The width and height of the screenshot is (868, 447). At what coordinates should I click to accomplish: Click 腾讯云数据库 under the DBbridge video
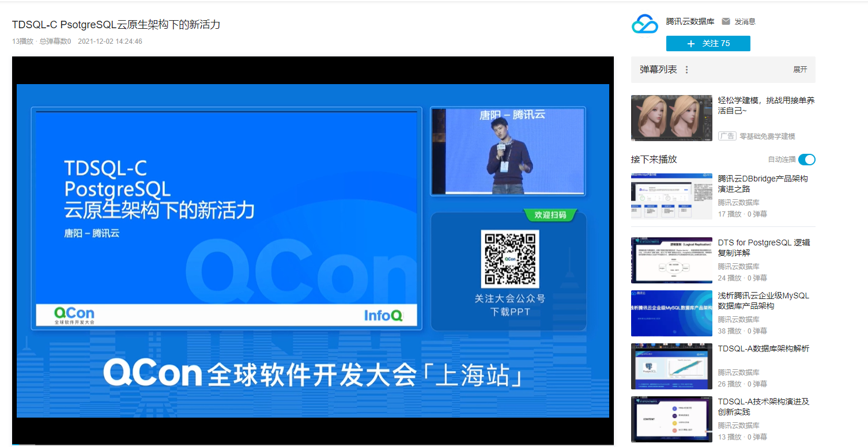click(x=738, y=203)
